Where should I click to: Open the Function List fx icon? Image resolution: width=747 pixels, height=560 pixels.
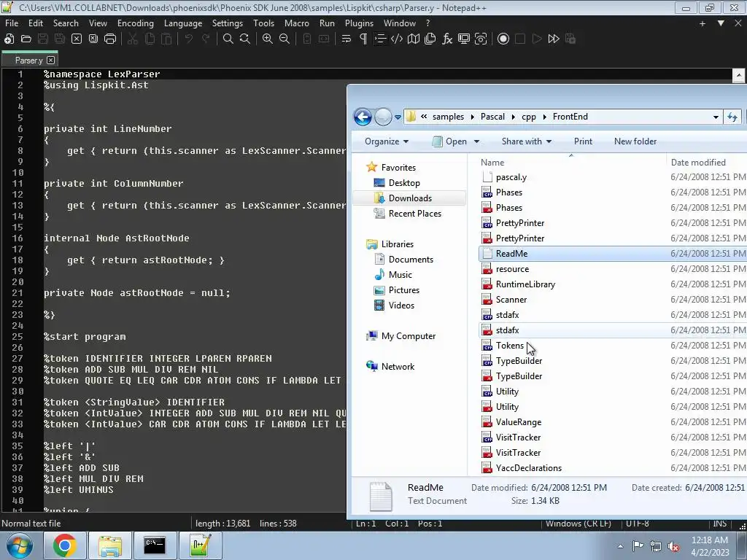tap(447, 39)
